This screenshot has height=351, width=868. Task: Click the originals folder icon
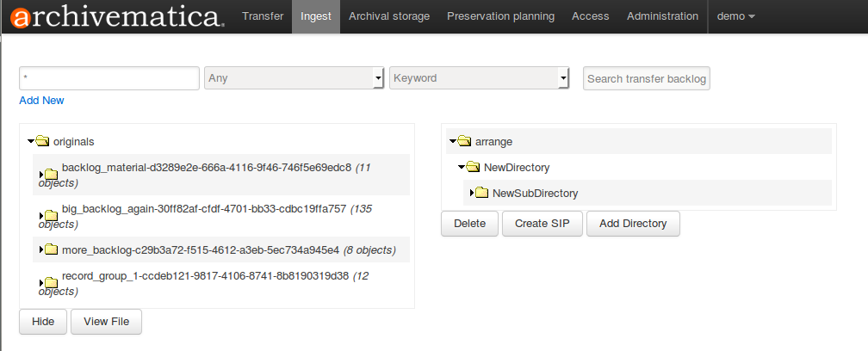click(43, 141)
